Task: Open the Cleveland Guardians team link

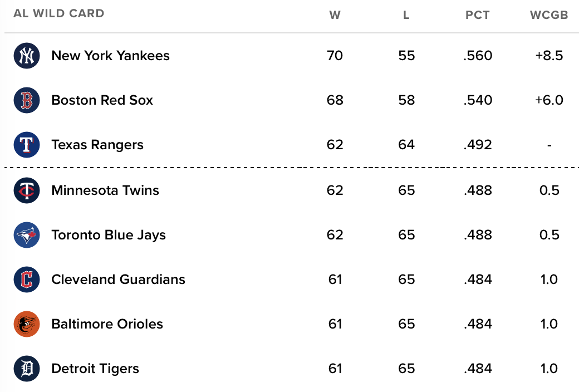Action: (x=118, y=280)
